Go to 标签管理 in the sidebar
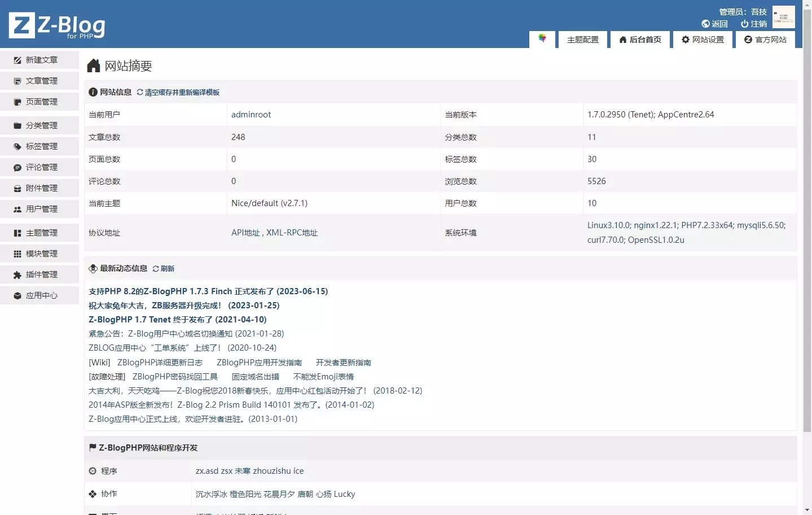 pos(39,146)
